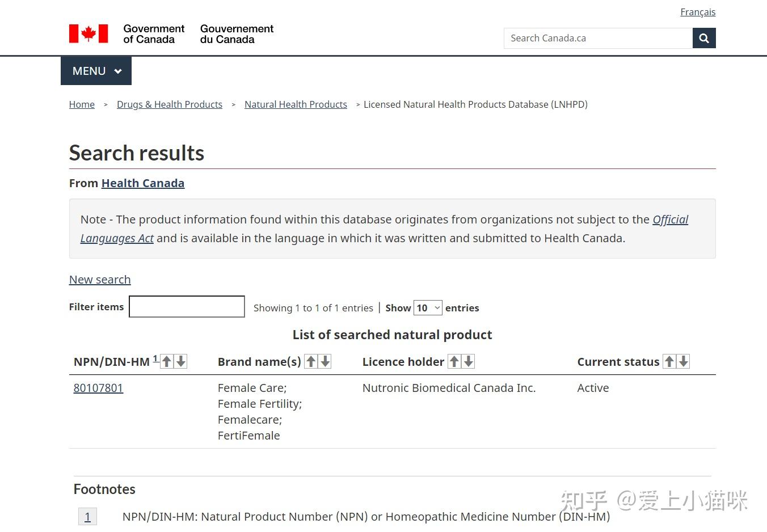This screenshot has width=767, height=532.
Task: Follow the Health Canada link
Action: 143,183
